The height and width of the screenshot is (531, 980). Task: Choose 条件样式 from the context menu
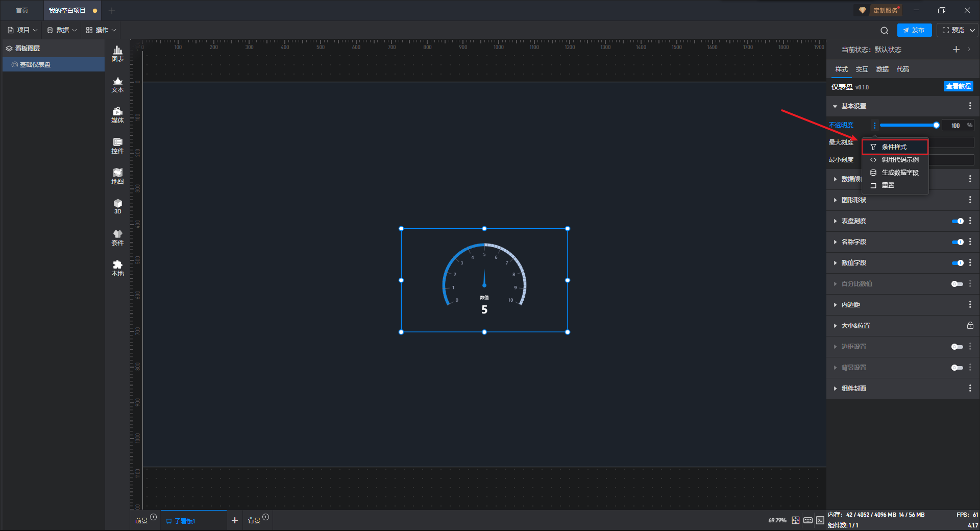coord(895,147)
